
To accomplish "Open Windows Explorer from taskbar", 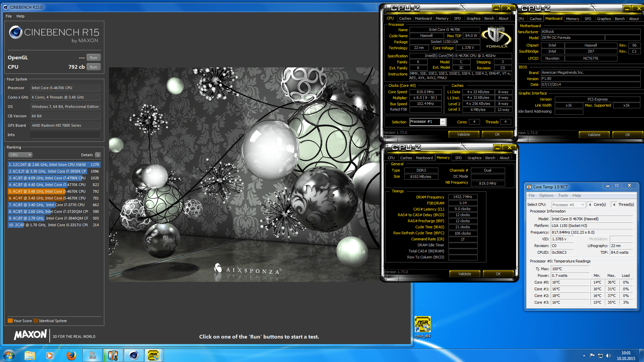I will (30, 355).
